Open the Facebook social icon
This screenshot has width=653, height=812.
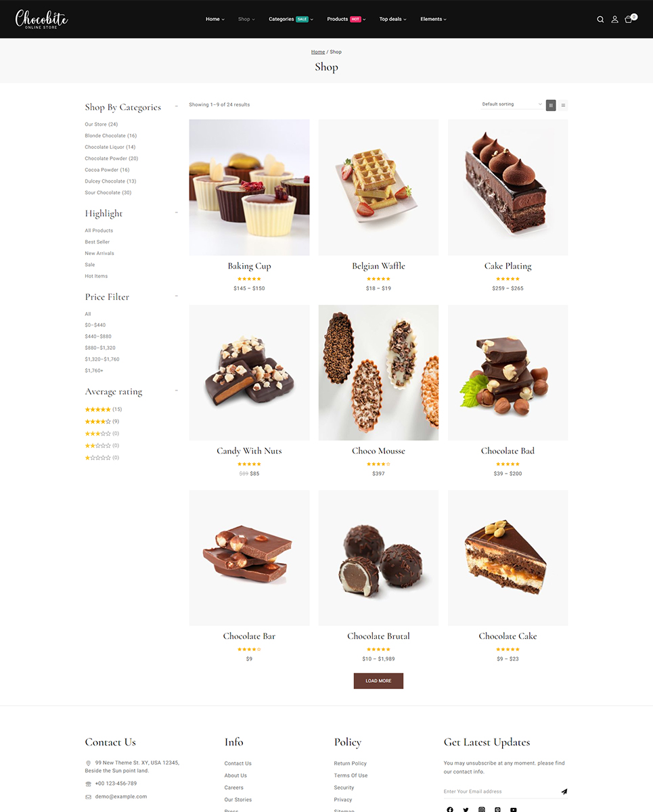[x=450, y=809]
